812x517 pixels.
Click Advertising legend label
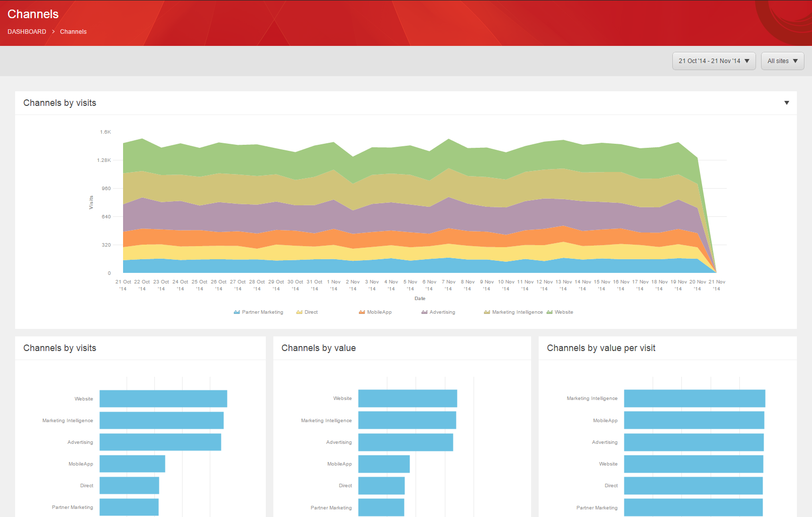pos(442,312)
